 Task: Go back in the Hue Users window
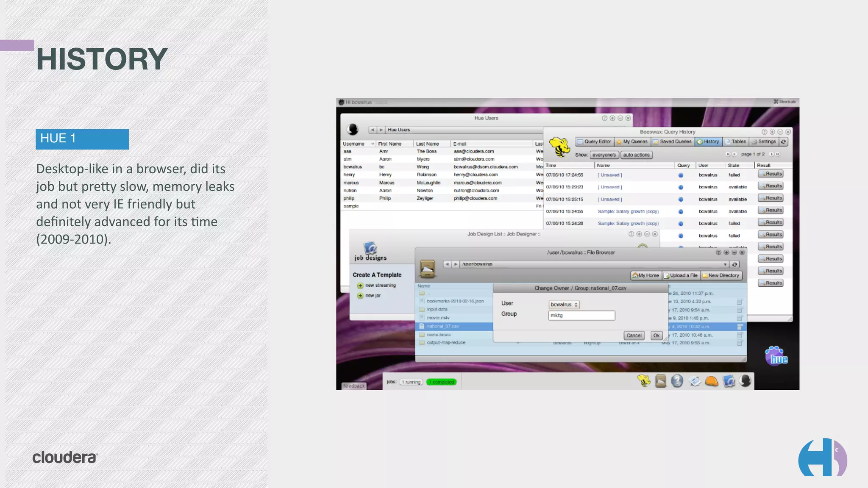[x=373, y=130]
